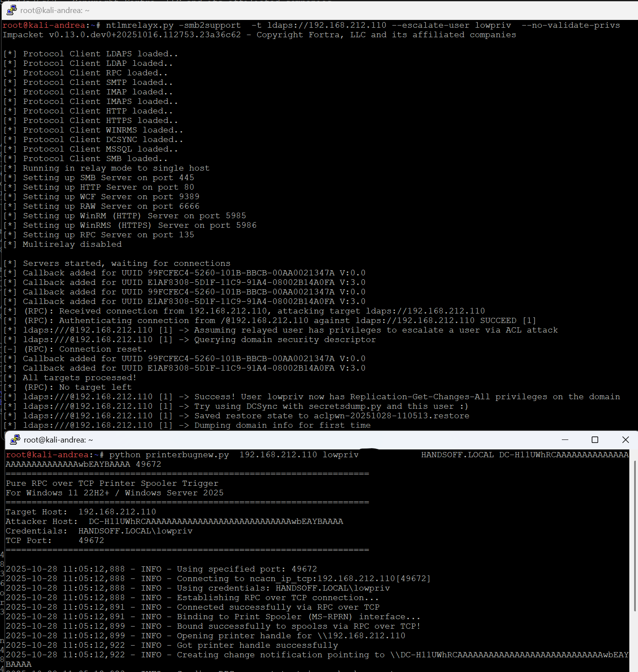Click the '(RPC): No target left' line

coord(67,387)
